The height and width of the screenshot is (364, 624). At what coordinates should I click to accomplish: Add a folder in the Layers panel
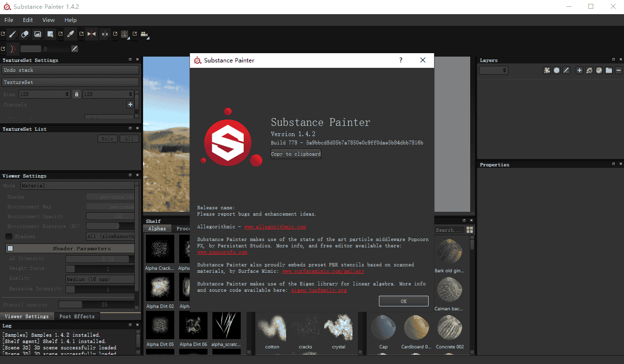coord(608,70)
